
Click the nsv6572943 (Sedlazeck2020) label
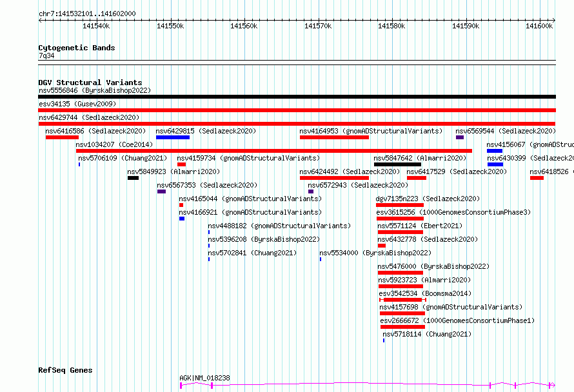tap(358, 185)
